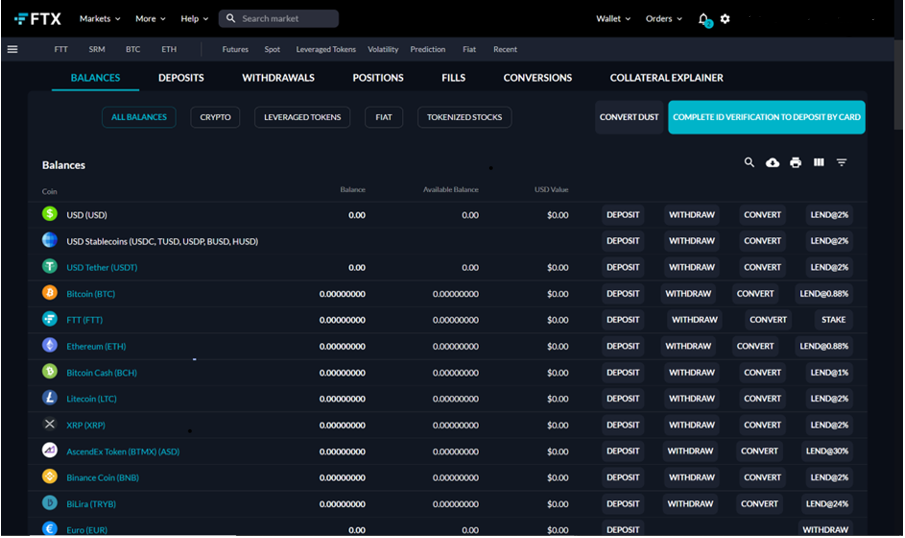Open the Orders dropdown menu
The width and height of the screenshot is (905, 538).
point(663,19)
